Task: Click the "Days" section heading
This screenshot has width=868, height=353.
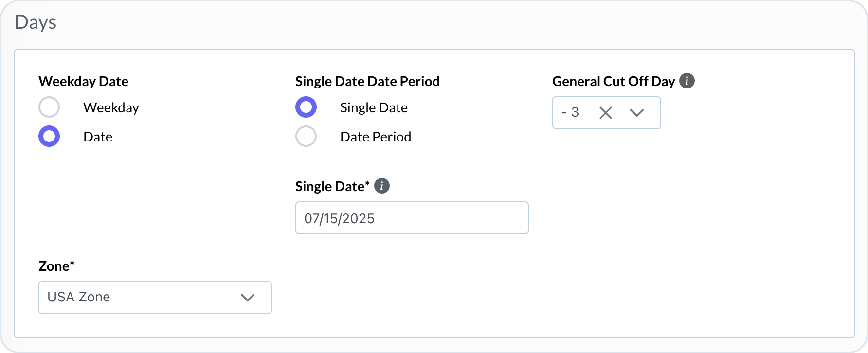Action: 36,22
